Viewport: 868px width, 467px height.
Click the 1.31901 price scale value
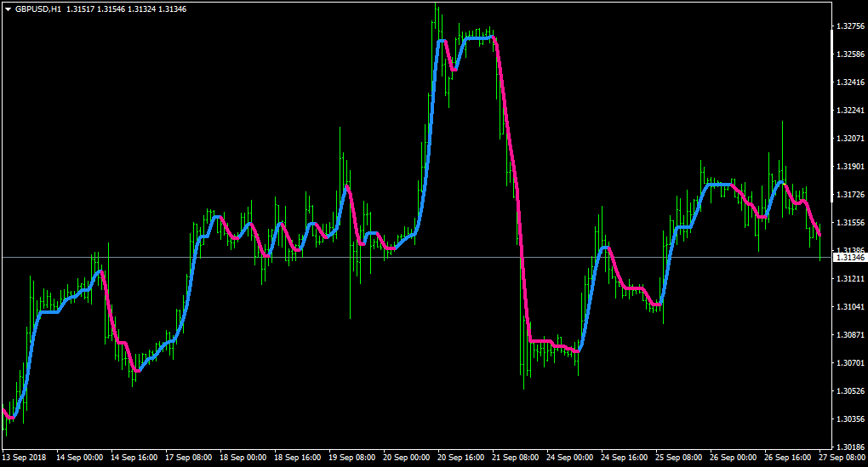[x=850, y=167]
